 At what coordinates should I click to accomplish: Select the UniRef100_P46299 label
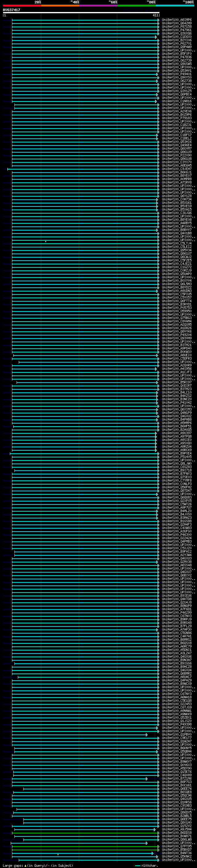(x=176, y=612)
